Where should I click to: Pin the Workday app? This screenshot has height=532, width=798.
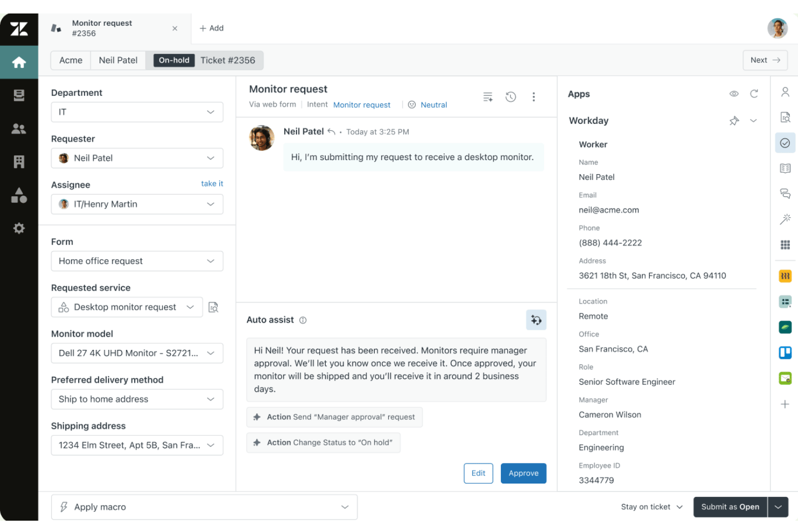[734, 121]
